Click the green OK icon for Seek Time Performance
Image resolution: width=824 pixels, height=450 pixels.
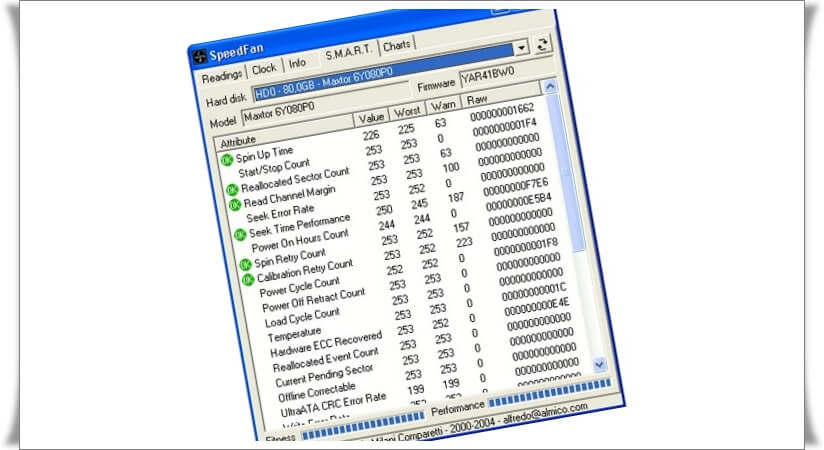(x=240, y=234)
